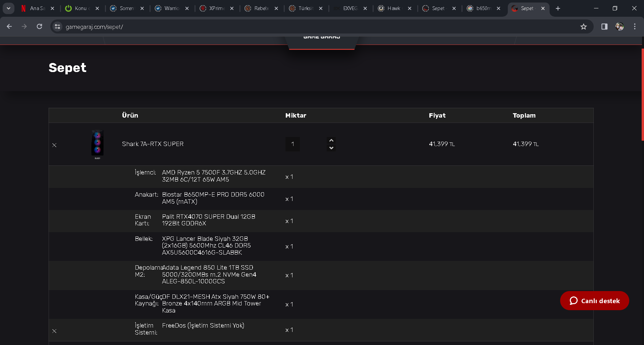Close the 'b650m' tab
644x345 pixels.
(x=498, y=8)
